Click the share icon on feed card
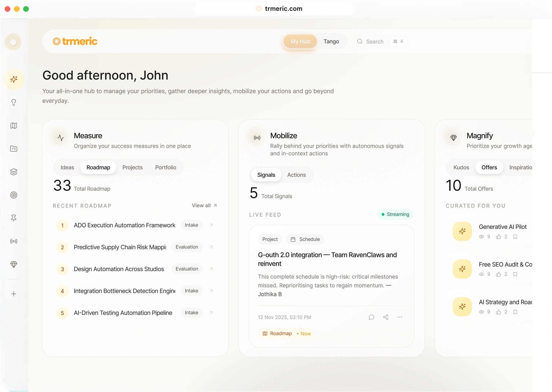Screen dimensions: 552x392 pos(386,317)
